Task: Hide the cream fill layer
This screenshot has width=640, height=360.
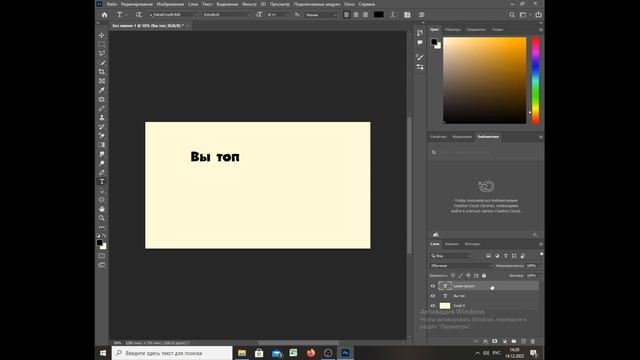Action: [x=433, y=306]
